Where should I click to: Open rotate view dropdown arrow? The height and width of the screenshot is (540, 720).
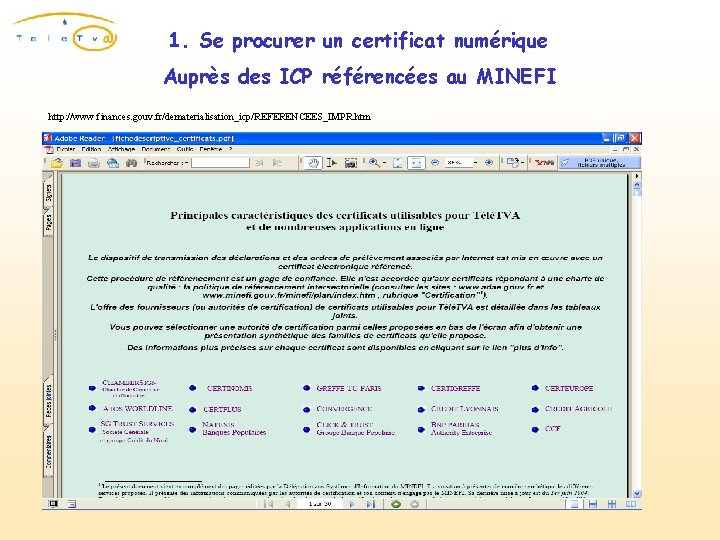pyautogui.click(x=523, y=163)
